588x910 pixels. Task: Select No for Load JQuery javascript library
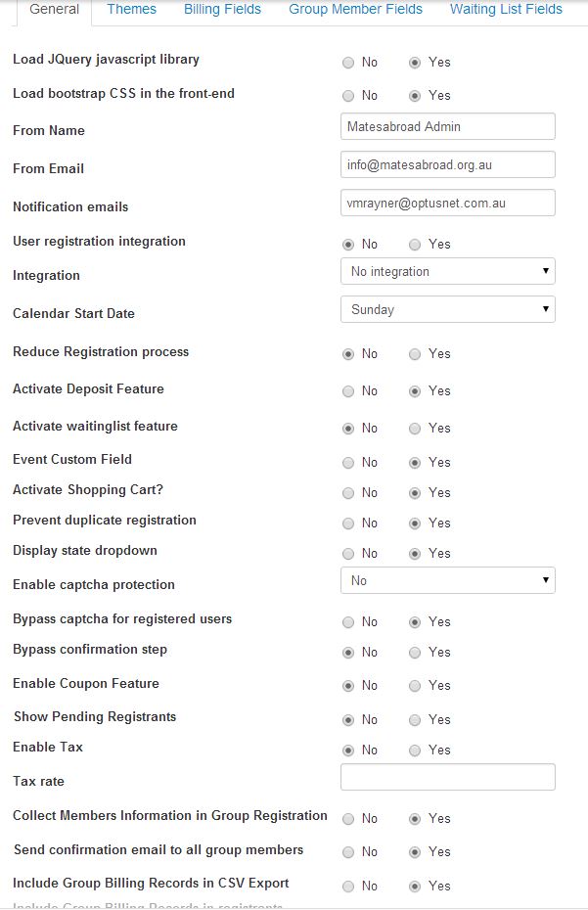pos(349,63)
